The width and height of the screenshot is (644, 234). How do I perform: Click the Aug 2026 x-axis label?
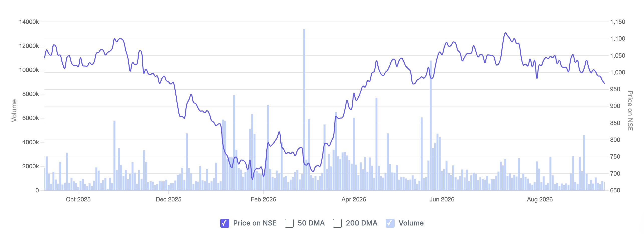tap(540, 199)
